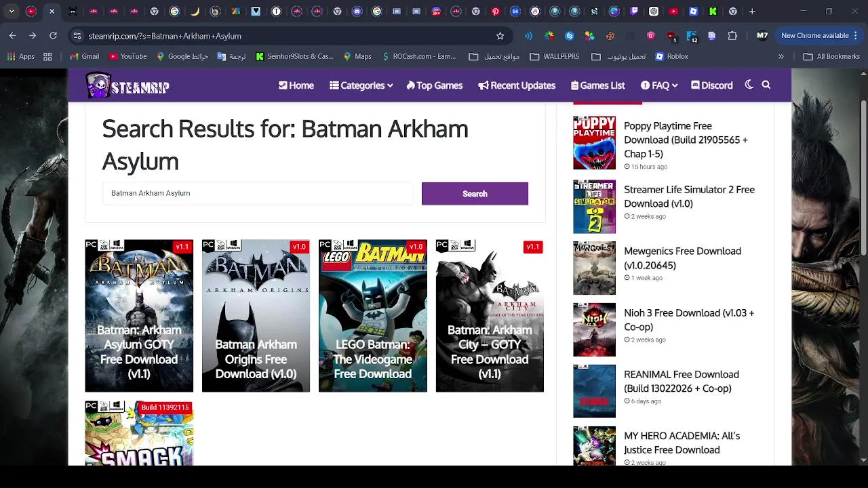Open the Seinhor9Slots bookmark
Image resolution: width=868 pixels, height=488 pixels.
tap(294, 56)
